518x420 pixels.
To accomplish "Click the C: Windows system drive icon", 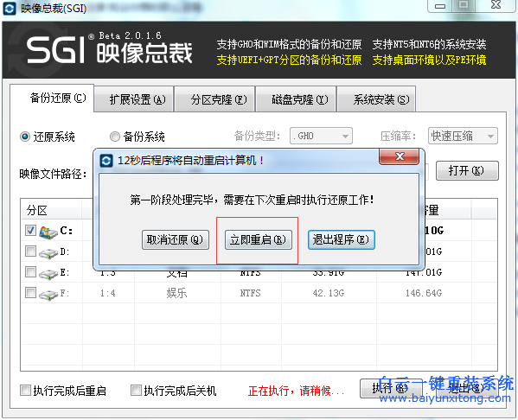I will tap(48, 232).
